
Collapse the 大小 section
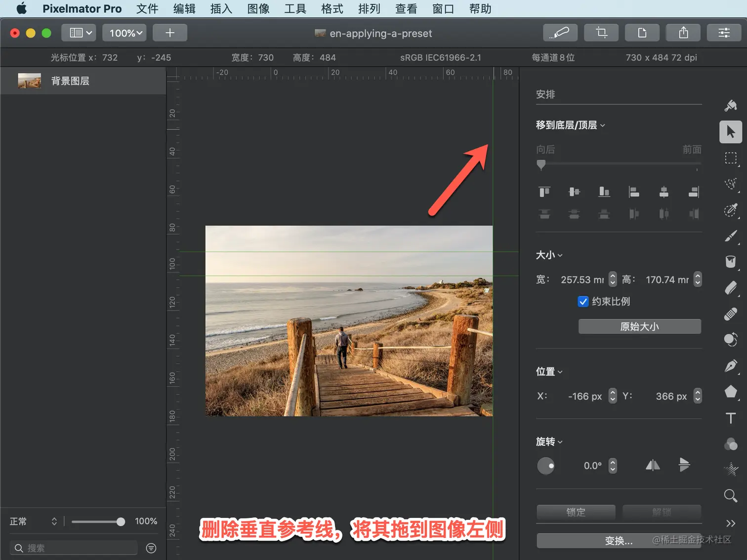click(549, 255)
